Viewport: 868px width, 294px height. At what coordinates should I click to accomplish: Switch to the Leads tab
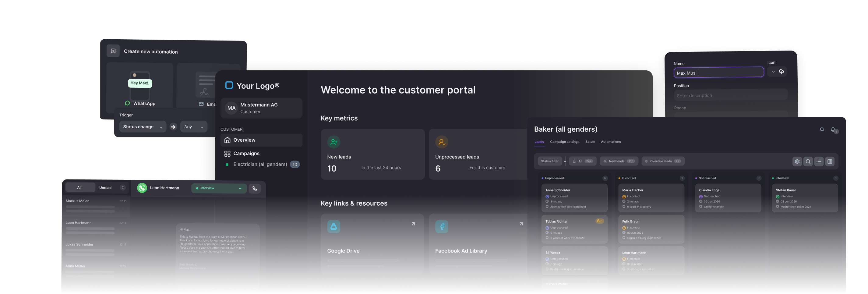coord(539,142)
